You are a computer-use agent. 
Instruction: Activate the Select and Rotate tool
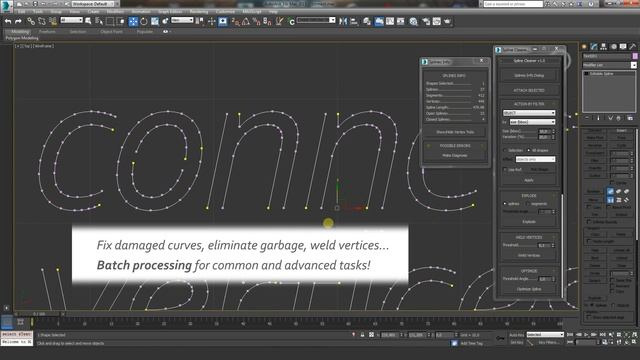(144, 22)
